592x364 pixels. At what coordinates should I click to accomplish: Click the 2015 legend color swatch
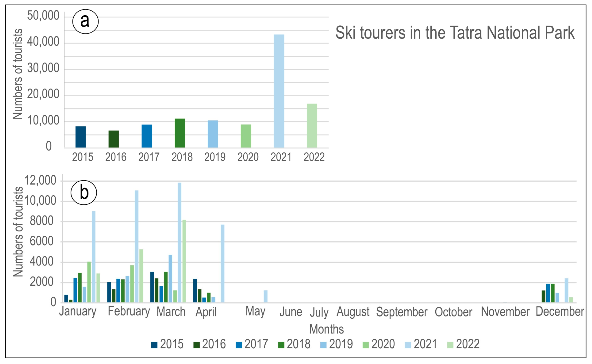(154, 345)
